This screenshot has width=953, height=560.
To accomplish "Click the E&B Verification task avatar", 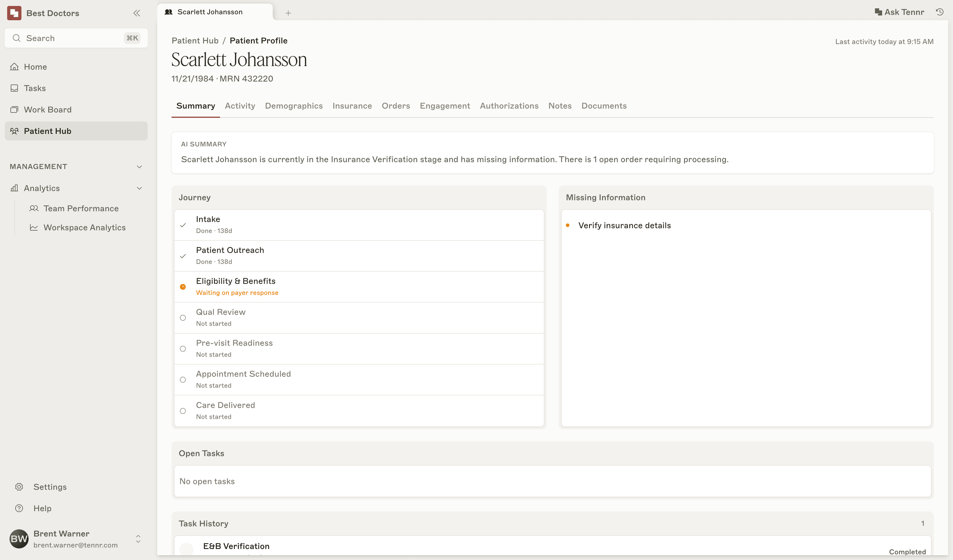I will (x=186, y=549).
